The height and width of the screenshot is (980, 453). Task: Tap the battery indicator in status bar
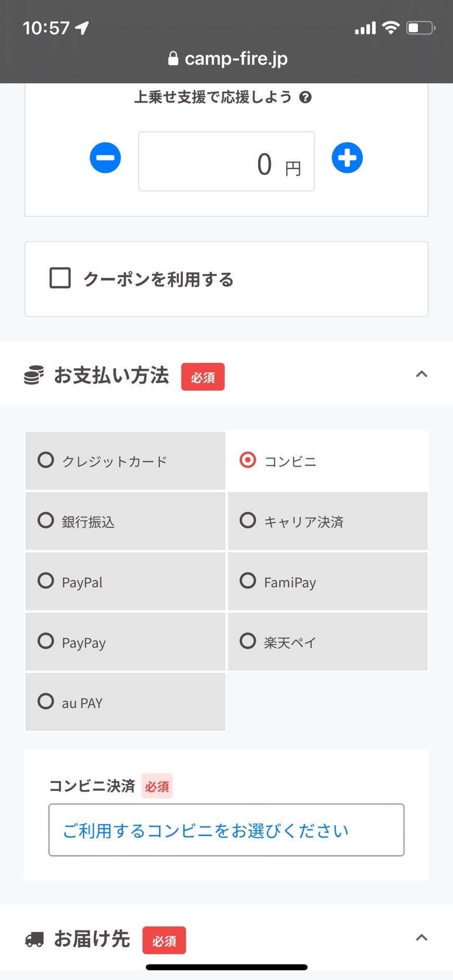(x=420, y=28)
